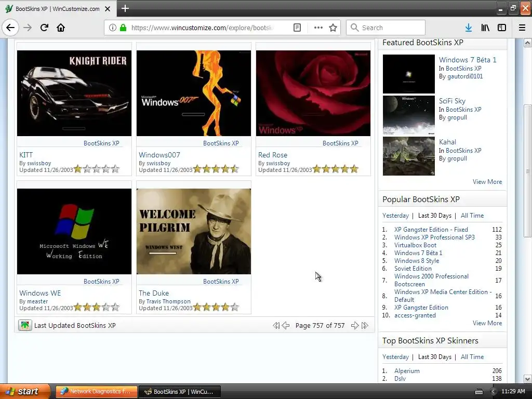The width and height of the screenshot is (532, 399).
Task: Show Top Skinners of All Time
Action: point(472,356)
